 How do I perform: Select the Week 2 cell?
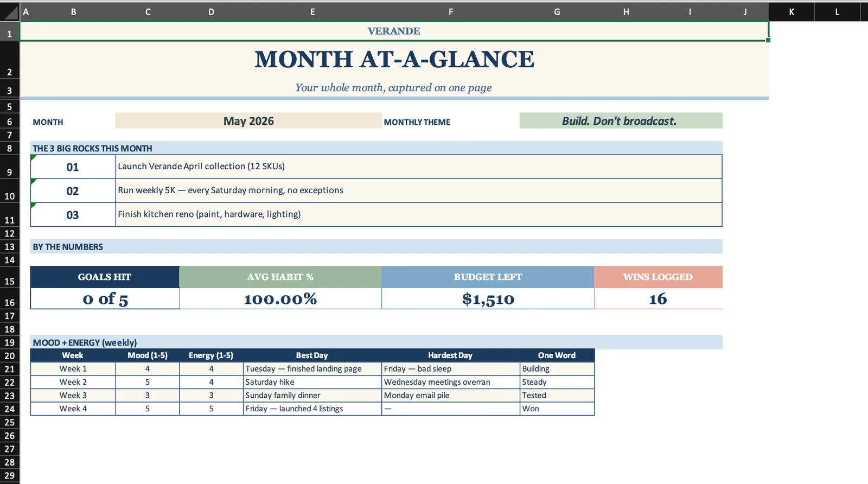pos(73,382)
